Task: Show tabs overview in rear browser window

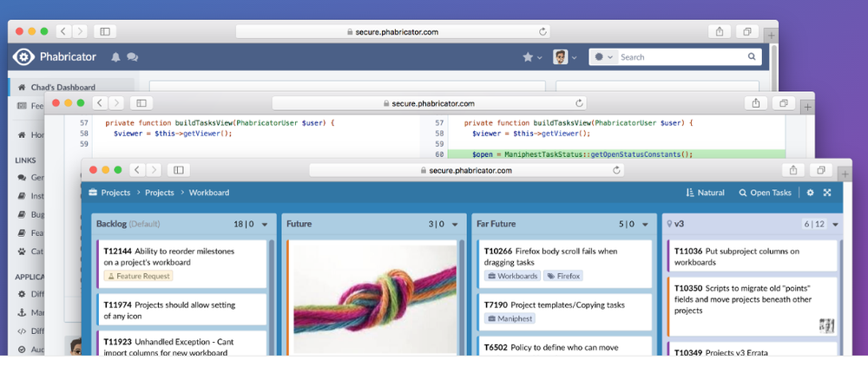Action: coord(747,31)
